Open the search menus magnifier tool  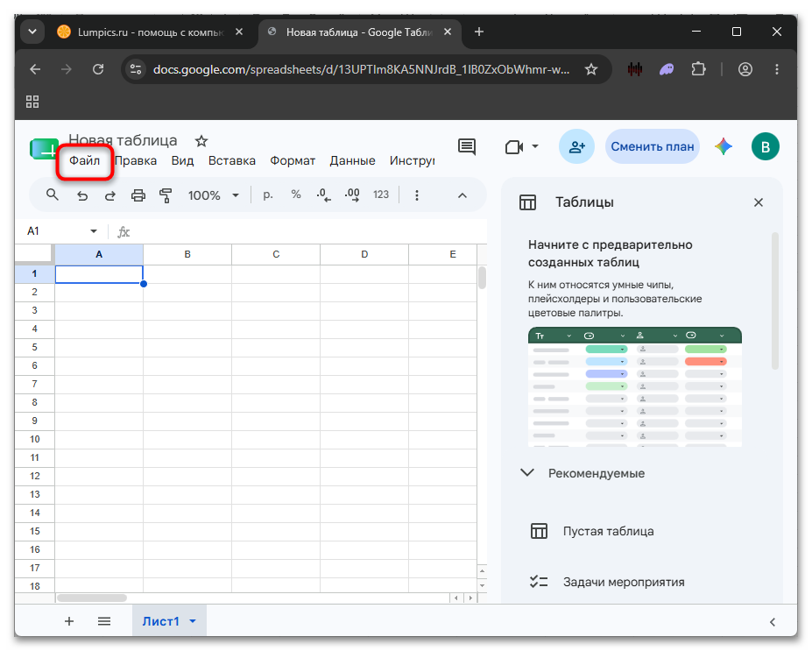point(52,195)
